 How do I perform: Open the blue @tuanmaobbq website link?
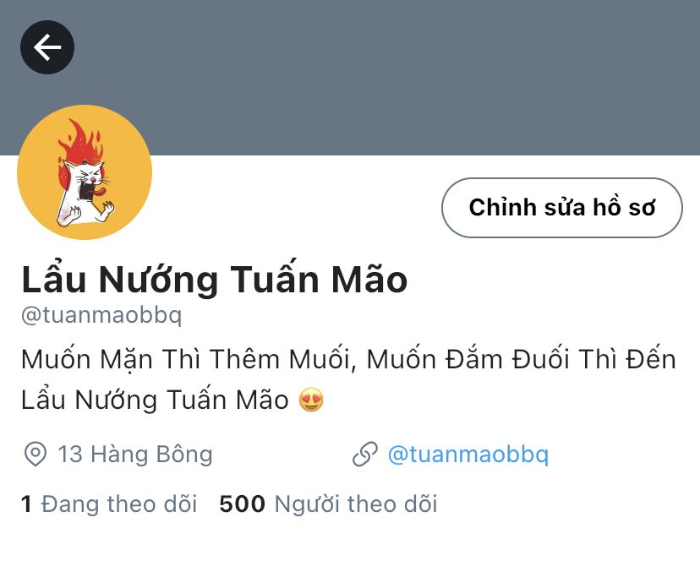tap(468, 455)
